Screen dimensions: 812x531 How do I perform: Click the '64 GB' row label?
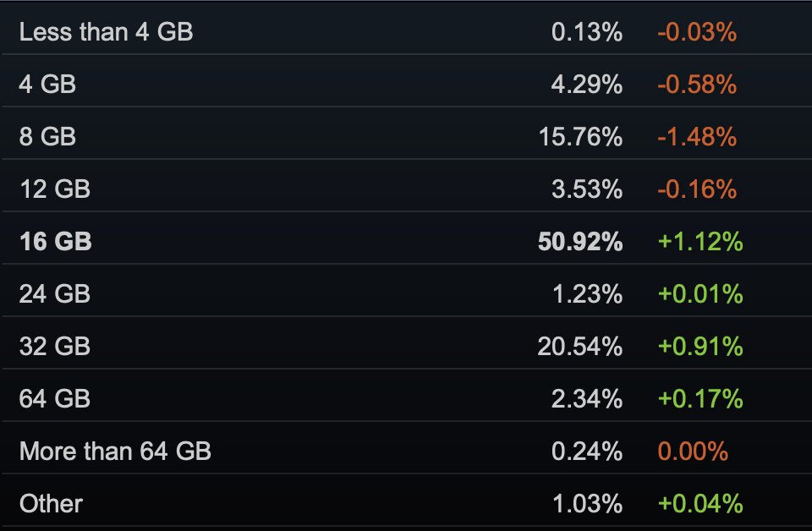(55, 399)
